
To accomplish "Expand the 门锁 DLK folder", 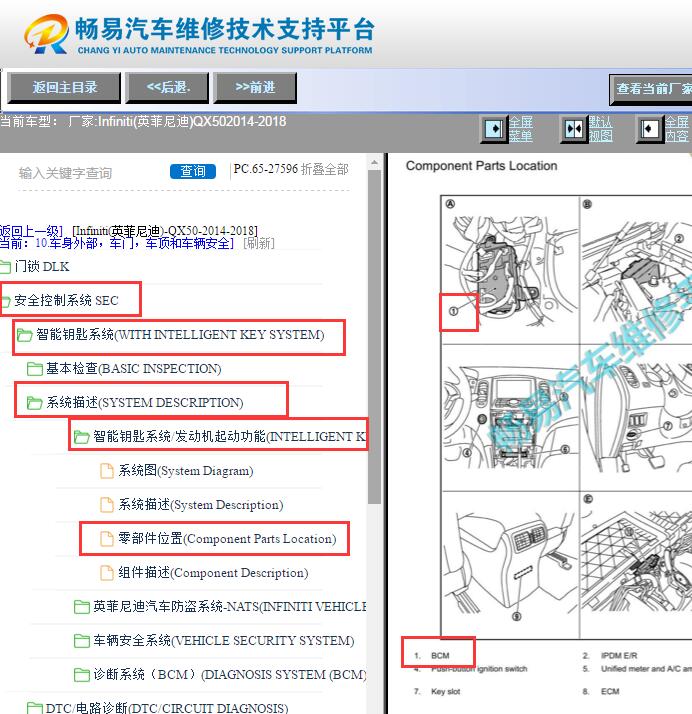I will pyautogui.click(x=41, y=266).
